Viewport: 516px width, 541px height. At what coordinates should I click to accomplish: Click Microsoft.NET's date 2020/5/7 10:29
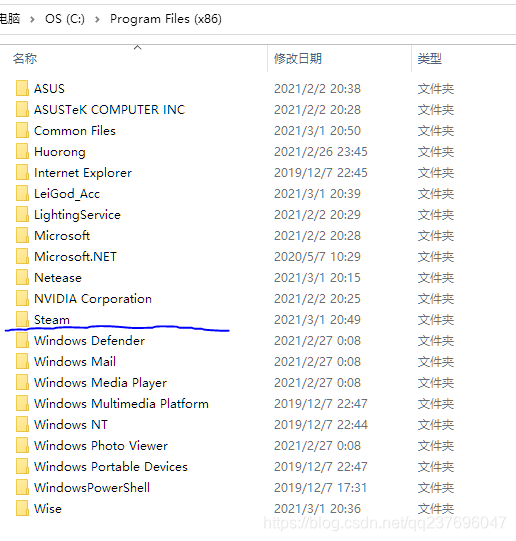317,257
